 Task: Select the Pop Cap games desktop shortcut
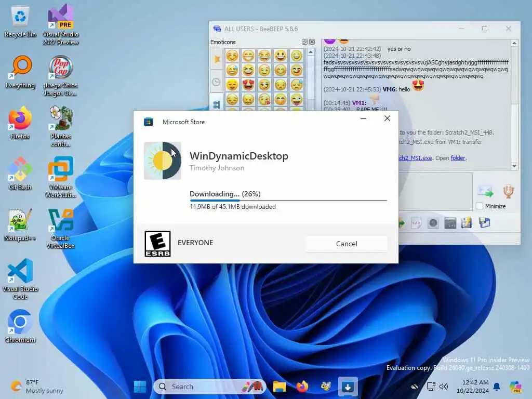pos(61,76)
